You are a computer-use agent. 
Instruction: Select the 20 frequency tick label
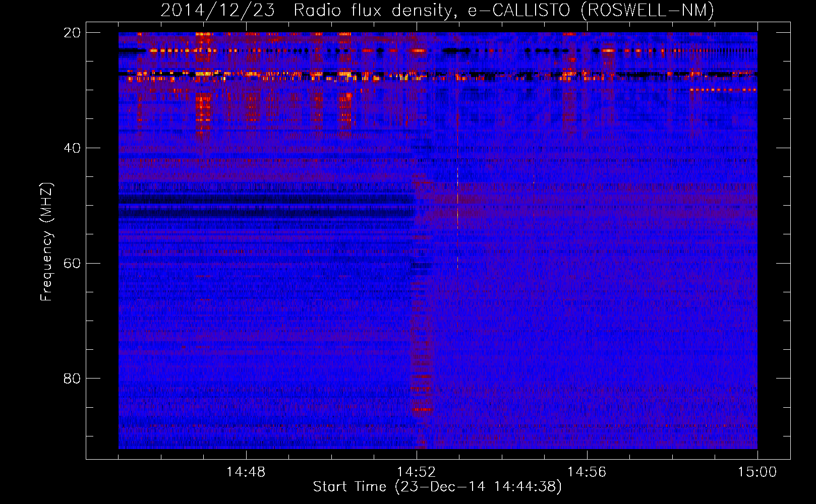(72, 32)
